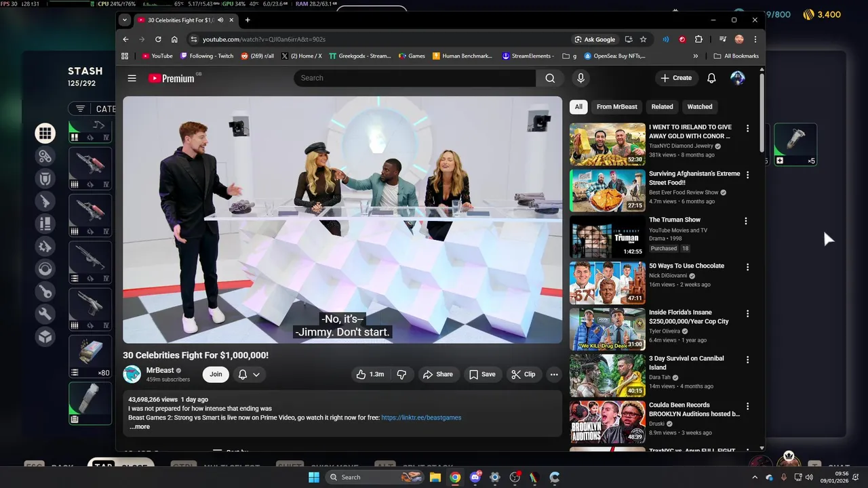The width and height of the screenshot is (868, 488).
Task: Open the linktr.ee/beastgames link
Action: click(421, 418)
